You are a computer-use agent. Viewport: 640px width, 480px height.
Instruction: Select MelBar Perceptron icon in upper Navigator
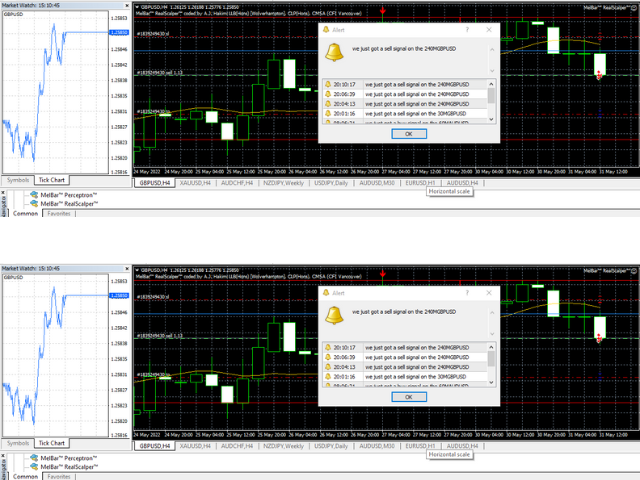[34, 195]
